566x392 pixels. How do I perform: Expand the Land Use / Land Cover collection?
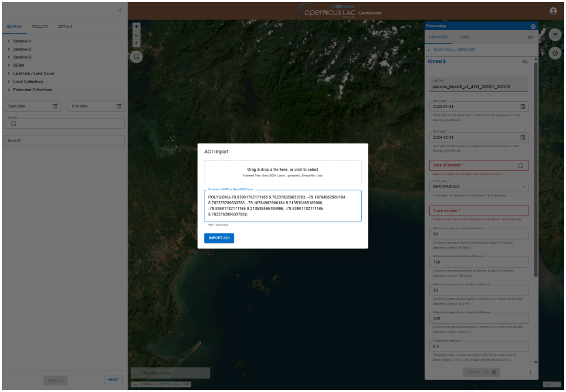coord(10,74)
